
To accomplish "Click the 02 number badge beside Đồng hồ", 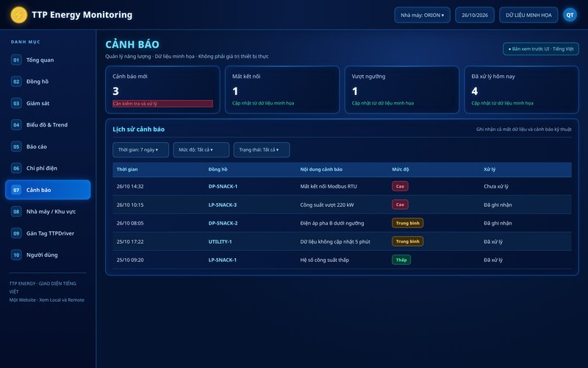I will pos(16,82).
